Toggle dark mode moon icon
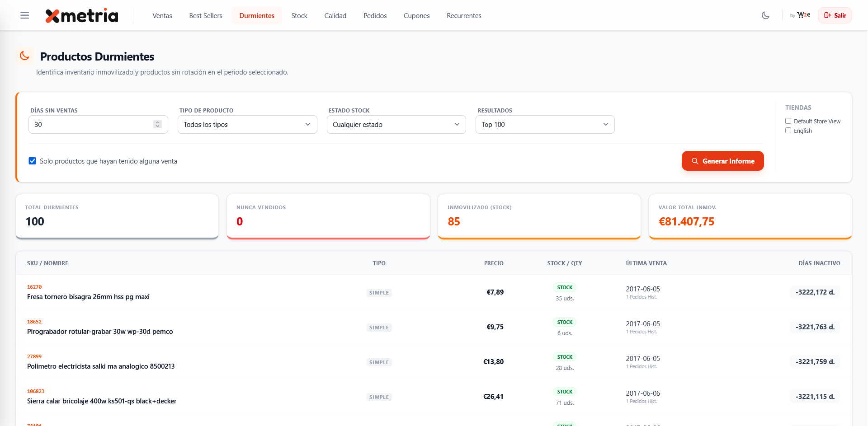The image size is (868, 426). click(x=765, y=15)
